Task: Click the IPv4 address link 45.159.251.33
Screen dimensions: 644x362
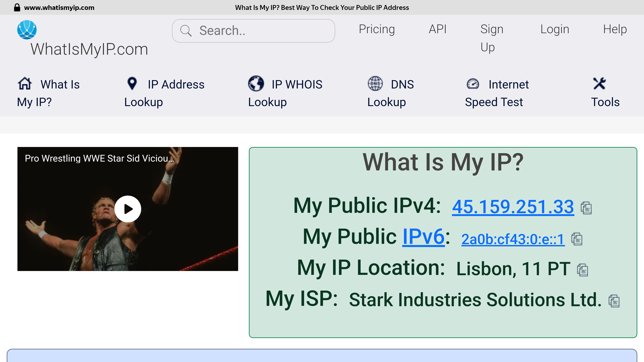Action: (x=513, y=207)
